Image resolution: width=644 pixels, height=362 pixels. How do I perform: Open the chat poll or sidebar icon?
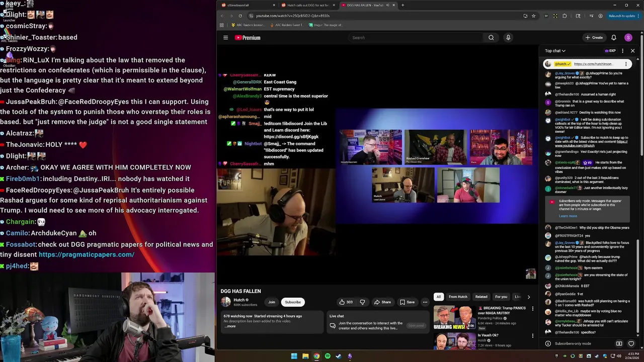[x=619, y=344]
